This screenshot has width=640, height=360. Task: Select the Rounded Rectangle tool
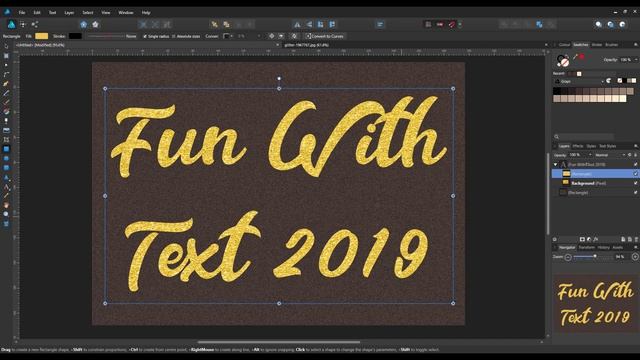[6, 168]
